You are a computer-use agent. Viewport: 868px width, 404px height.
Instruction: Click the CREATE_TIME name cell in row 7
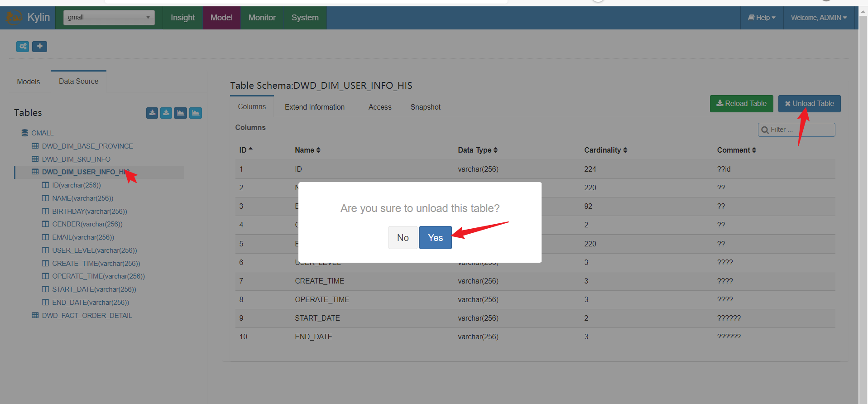[320, 281]
